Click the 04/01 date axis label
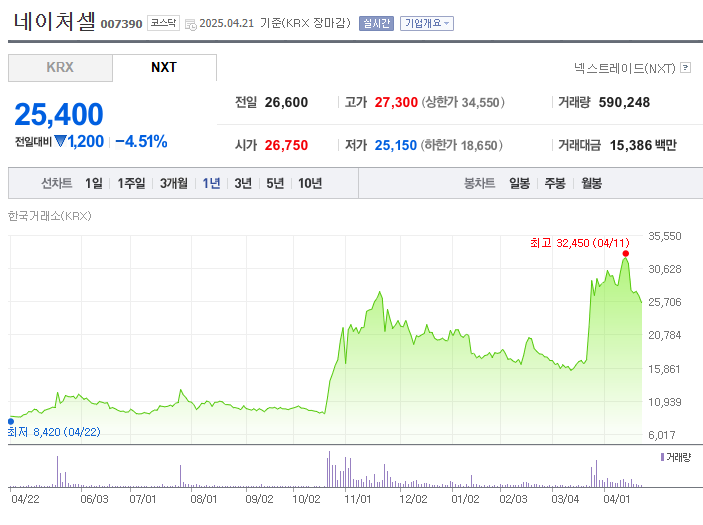Image resolution: width=703 pixels, height=525 pixels. click(616, 499)
